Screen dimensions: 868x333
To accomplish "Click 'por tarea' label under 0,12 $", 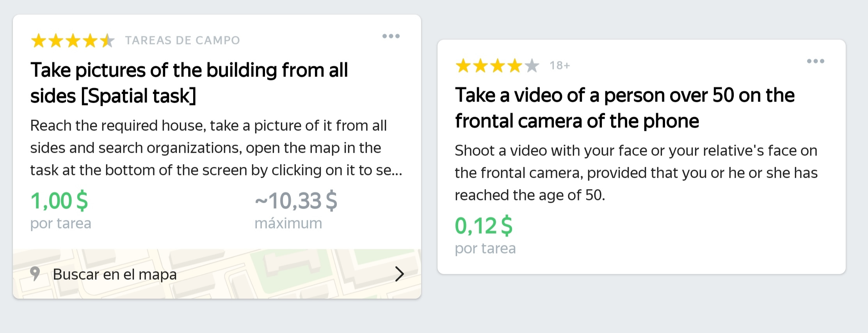I will (485, 249).
